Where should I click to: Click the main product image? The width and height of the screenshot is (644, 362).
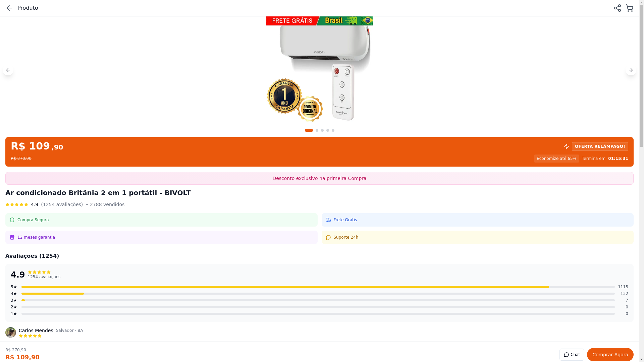coord(319,70)
